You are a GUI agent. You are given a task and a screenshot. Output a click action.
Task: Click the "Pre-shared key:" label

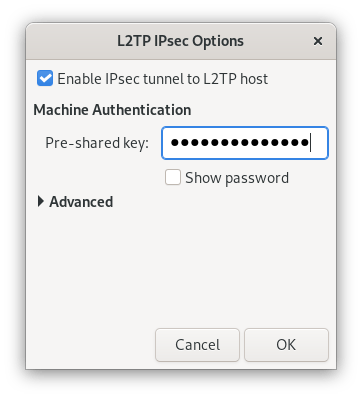[x=97, y=143]
